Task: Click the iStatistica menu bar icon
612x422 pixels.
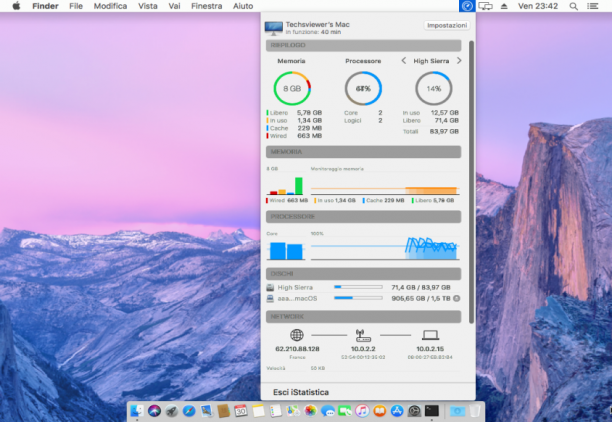Action: 467,6
